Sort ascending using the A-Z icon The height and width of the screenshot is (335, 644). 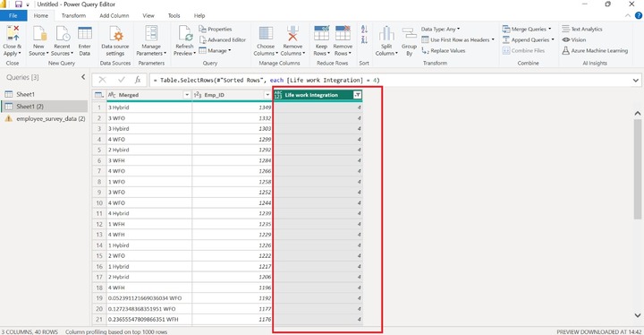pos(364,30)
